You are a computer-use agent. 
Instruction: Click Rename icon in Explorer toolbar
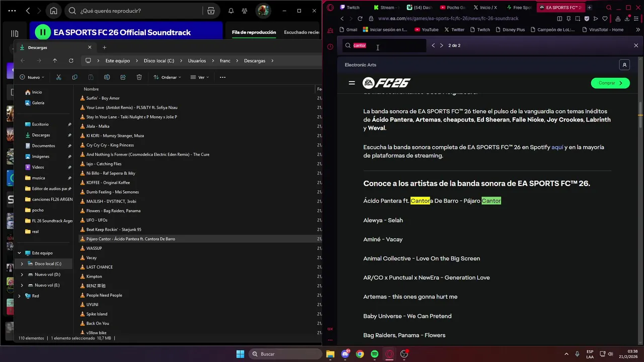point(107,77)
